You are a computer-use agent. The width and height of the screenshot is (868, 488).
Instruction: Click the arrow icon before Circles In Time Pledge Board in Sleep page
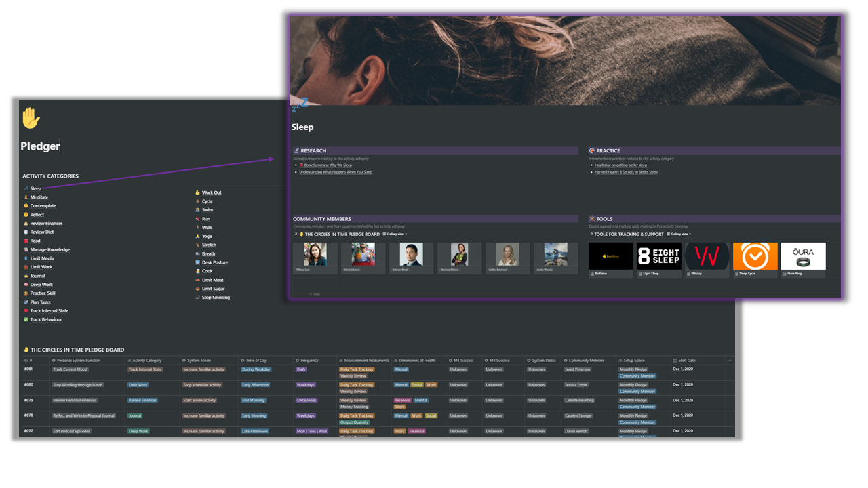(x=296, y=234)
